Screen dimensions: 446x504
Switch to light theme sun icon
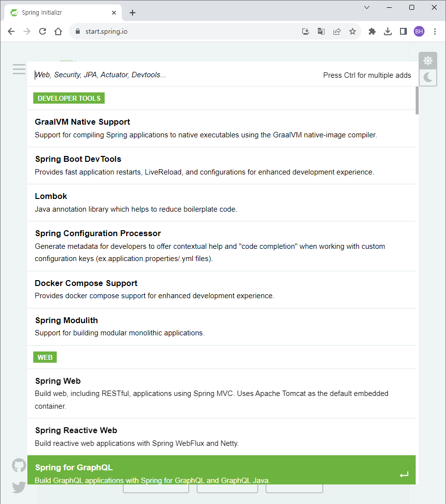[x=428, y=61]
